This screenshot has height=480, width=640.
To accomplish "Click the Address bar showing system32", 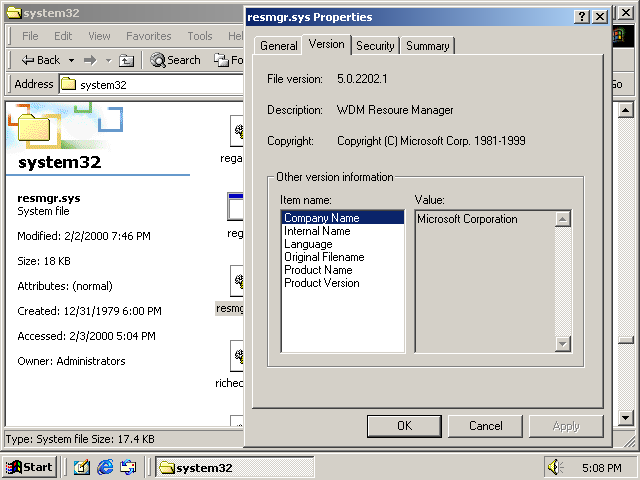I will [x=151, y=84].
